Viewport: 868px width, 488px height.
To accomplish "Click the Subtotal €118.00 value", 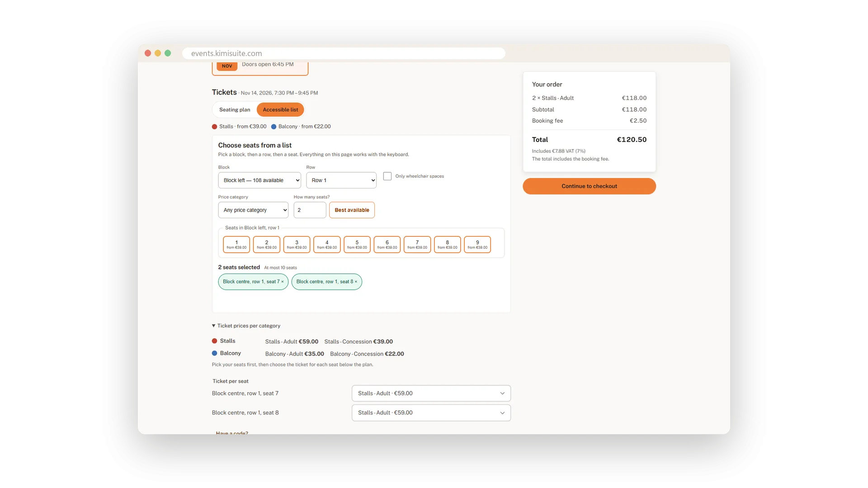I will (634, 109).
